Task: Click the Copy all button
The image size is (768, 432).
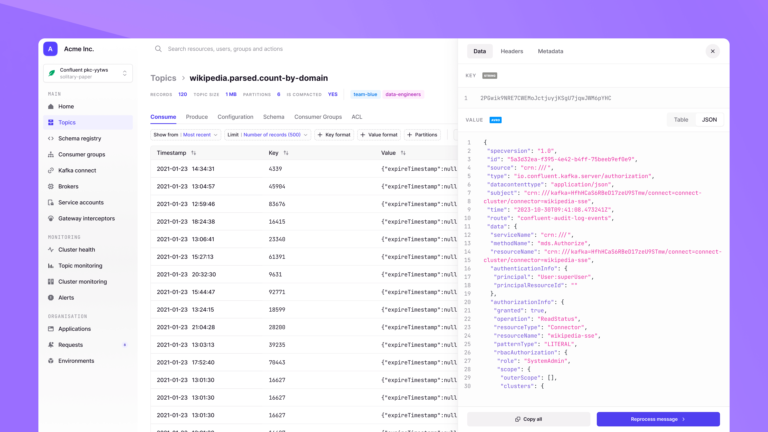Action: (528, 419)
